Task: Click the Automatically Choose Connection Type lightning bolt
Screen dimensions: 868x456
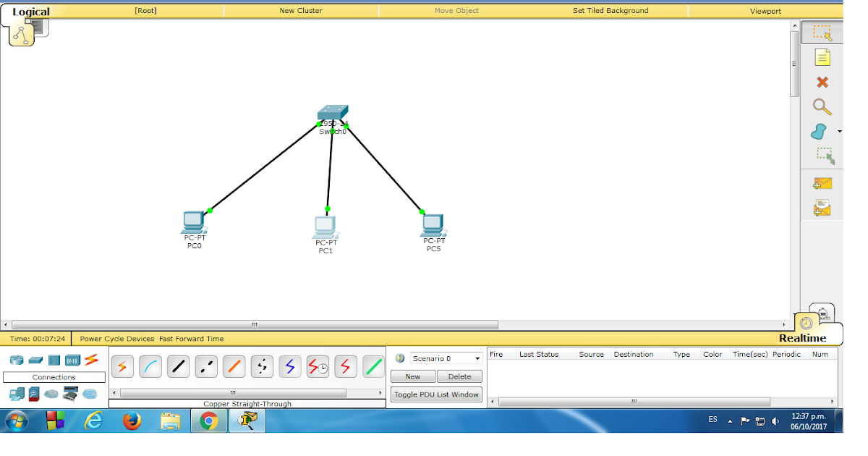Action: tap(122, 366)
